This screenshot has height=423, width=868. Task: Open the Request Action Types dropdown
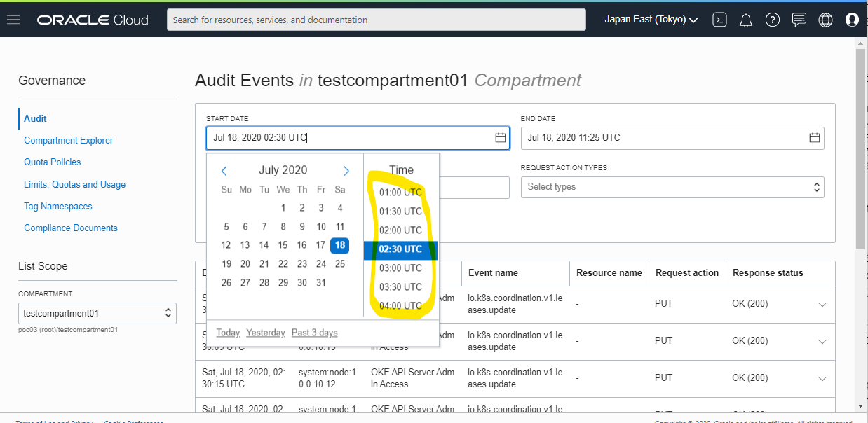(x=672, y=187)
